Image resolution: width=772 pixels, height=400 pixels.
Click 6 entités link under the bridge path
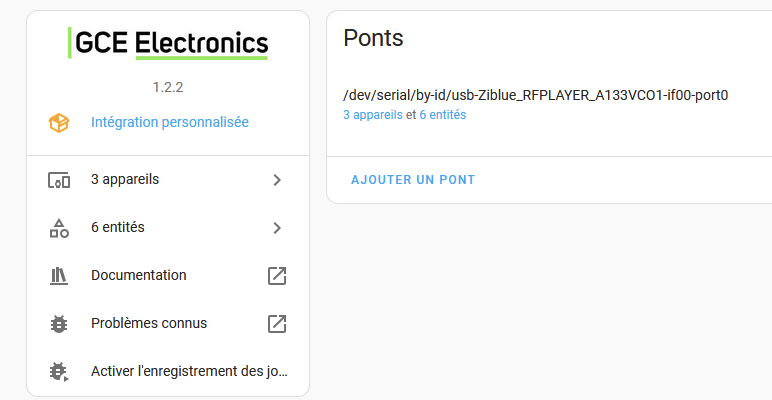(x=443, y=115)
